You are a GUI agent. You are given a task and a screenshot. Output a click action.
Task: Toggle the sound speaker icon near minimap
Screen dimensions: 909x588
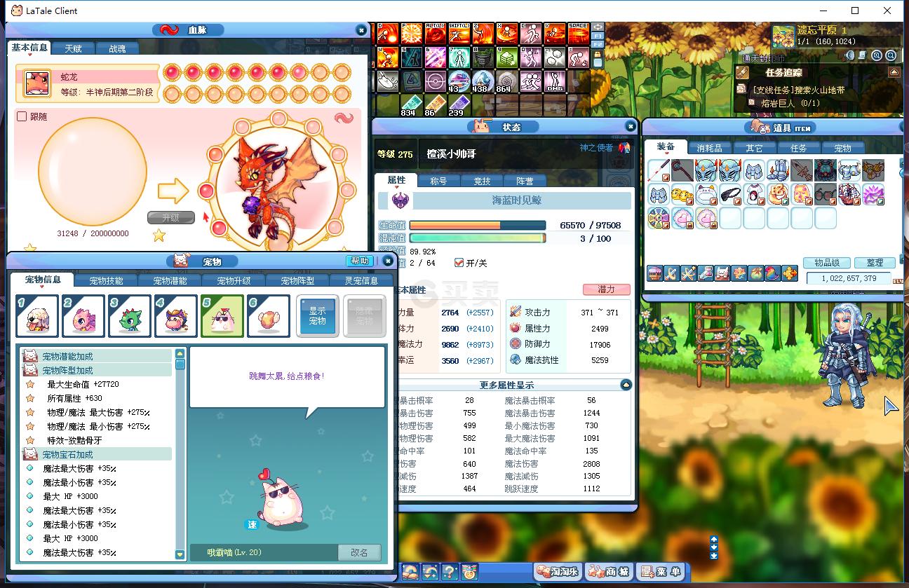pos(850,55)
